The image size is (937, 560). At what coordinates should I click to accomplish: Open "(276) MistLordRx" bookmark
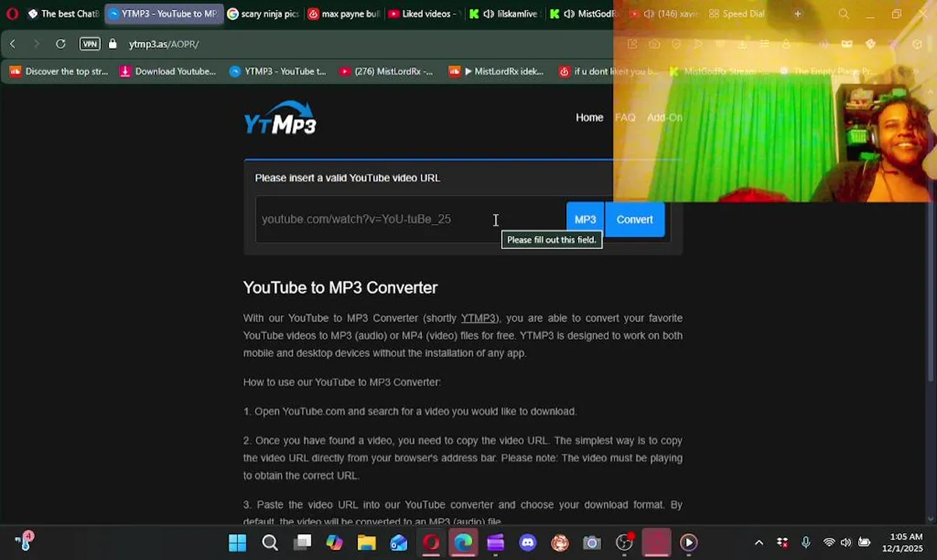click(386, 72)
